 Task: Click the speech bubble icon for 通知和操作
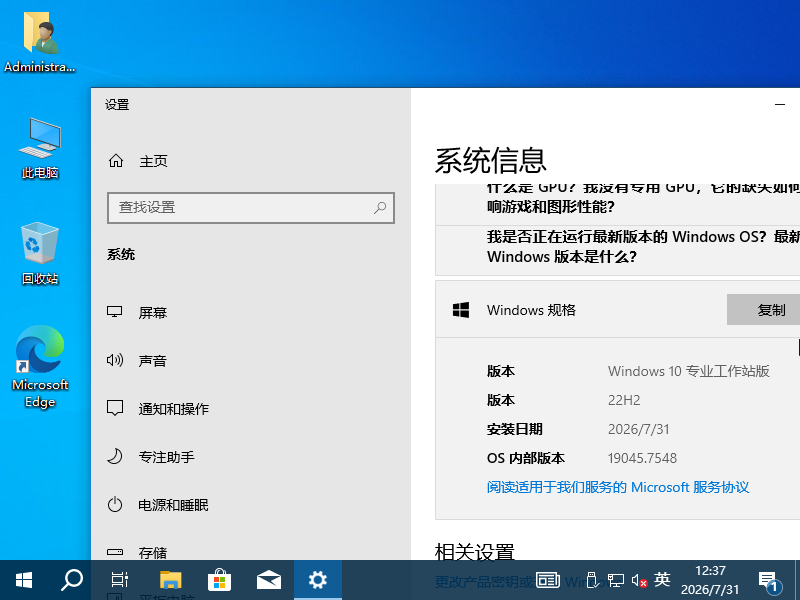pos(115,408)
